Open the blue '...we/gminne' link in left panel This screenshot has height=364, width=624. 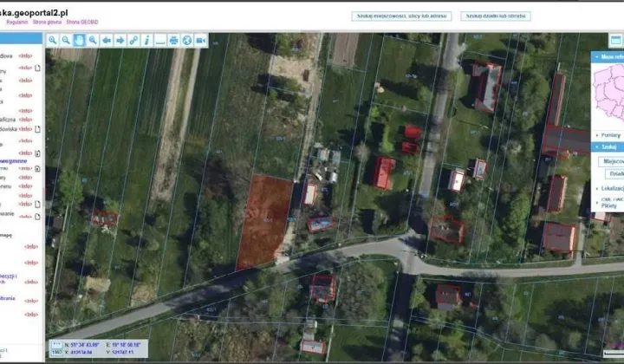tap(14, 161)
